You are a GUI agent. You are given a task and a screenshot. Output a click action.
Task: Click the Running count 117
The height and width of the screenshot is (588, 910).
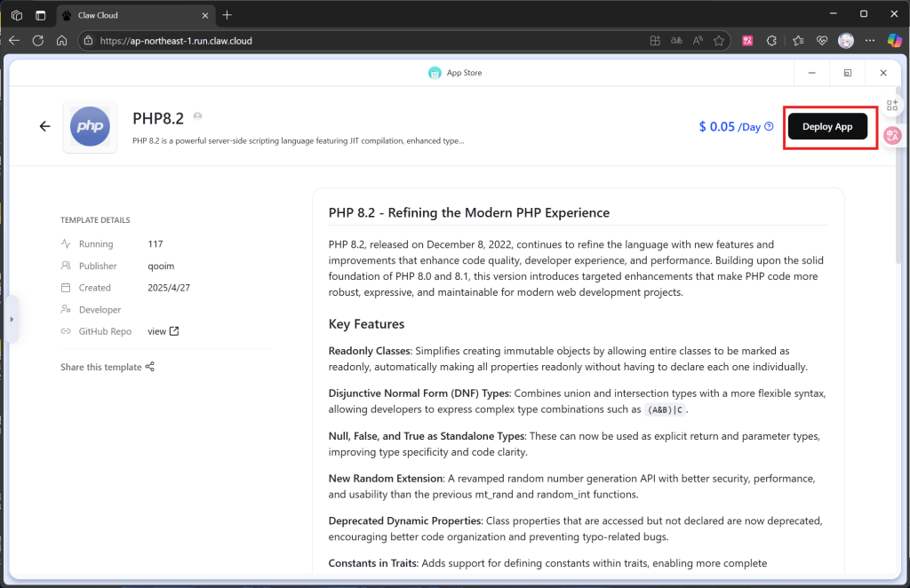point(155,244)
